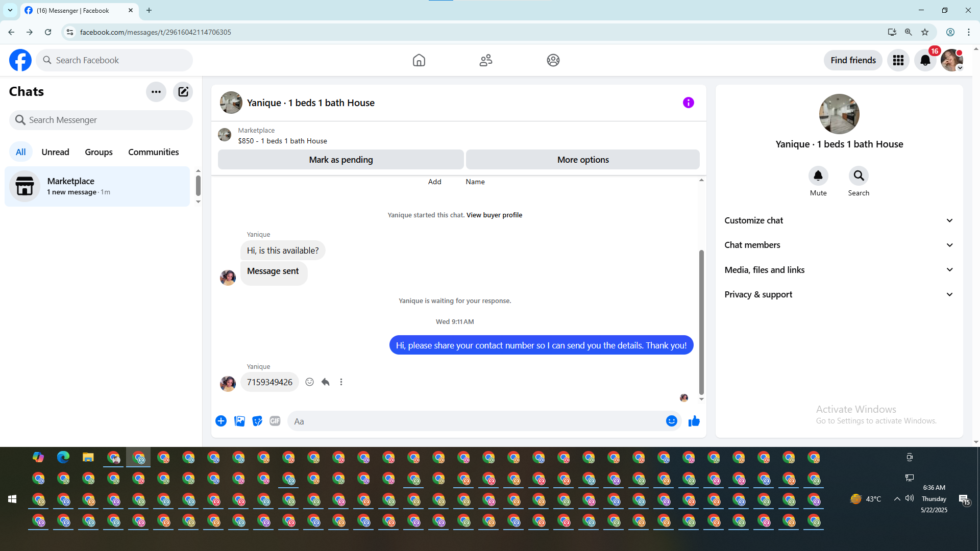Show hidden system tray icons
The height and width of the screenshot is (551, 980).
pos(897,499)
